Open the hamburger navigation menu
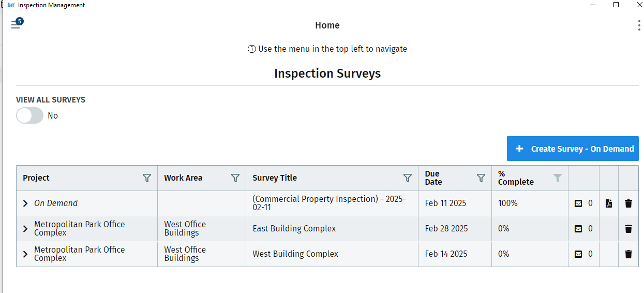 16,25
